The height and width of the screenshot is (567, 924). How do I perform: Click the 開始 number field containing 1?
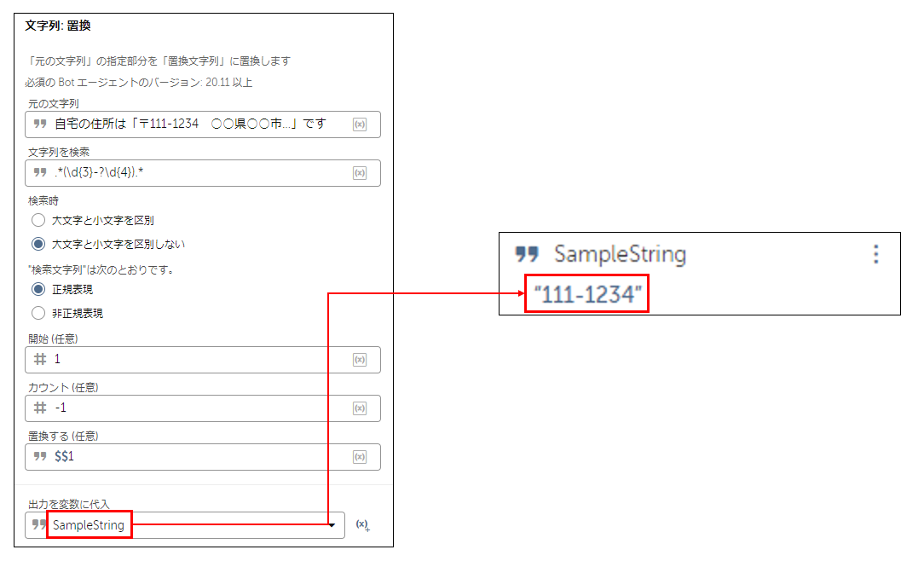pyautogui.click(x=203, y=360)
